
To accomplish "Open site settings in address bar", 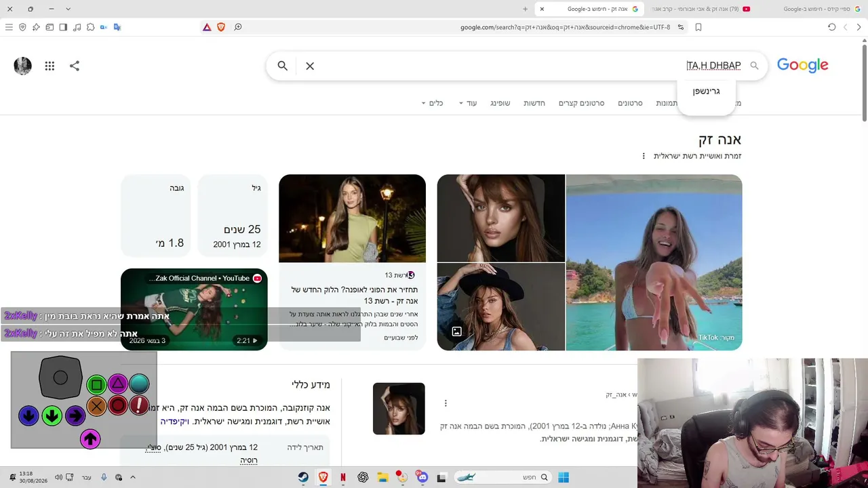I will [681, 27].
